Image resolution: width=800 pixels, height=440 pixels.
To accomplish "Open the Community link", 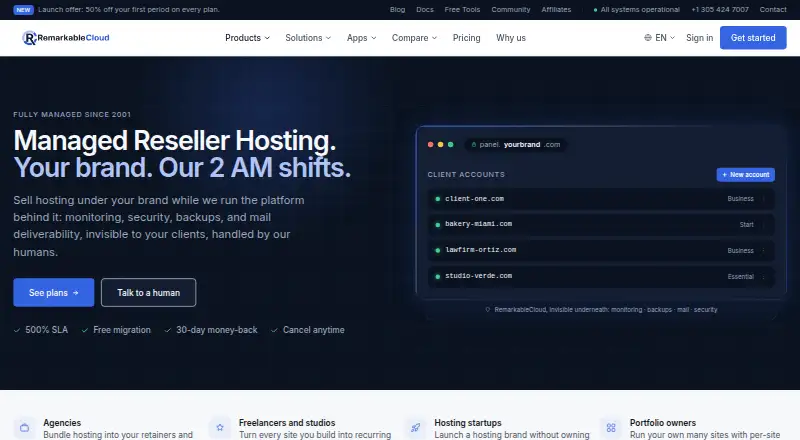I will pos(511,10).
